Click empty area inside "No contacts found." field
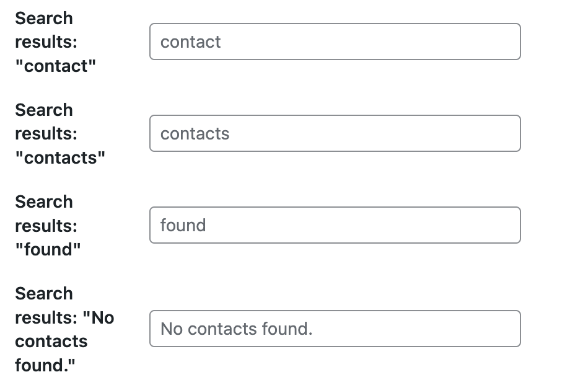Image resolution: width=588 pixels, height=385 pixels. 416,329
